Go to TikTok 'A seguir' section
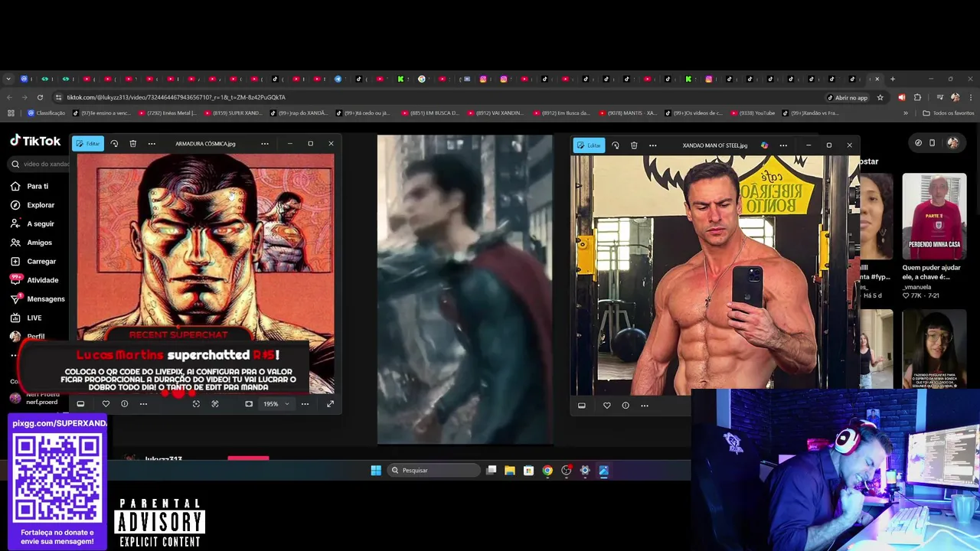The height and width of the screenshot is (551, 980). click(32, 223)
